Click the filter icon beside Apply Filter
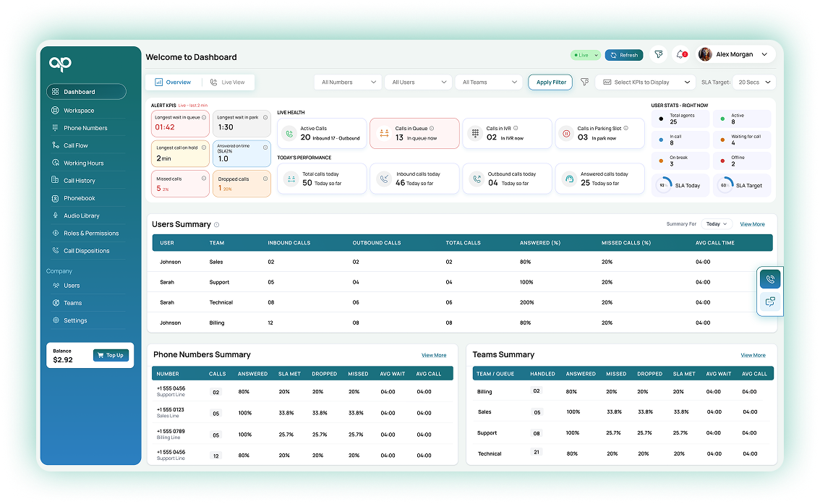The width and height of the screenshot is (820, 504). click(584, 82)
